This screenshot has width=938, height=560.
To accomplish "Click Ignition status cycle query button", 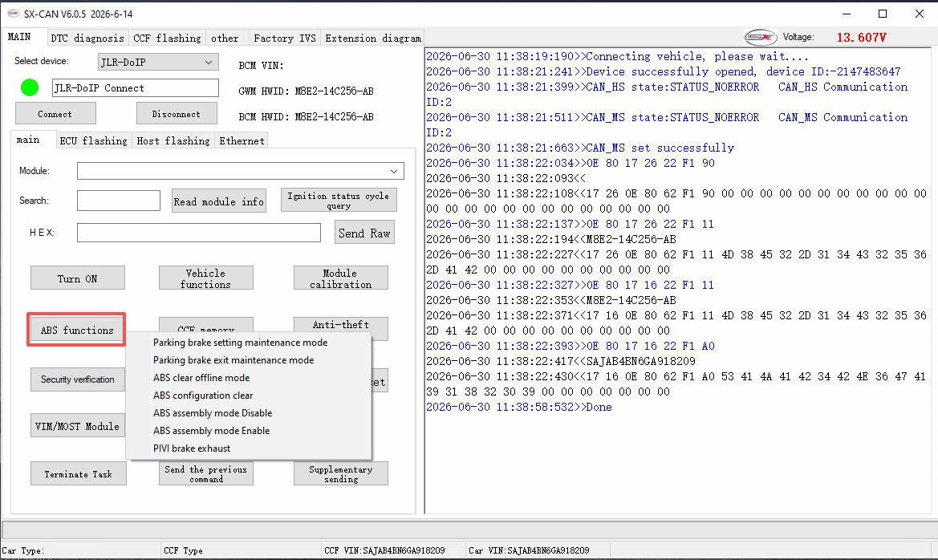I will coord(339,200).
